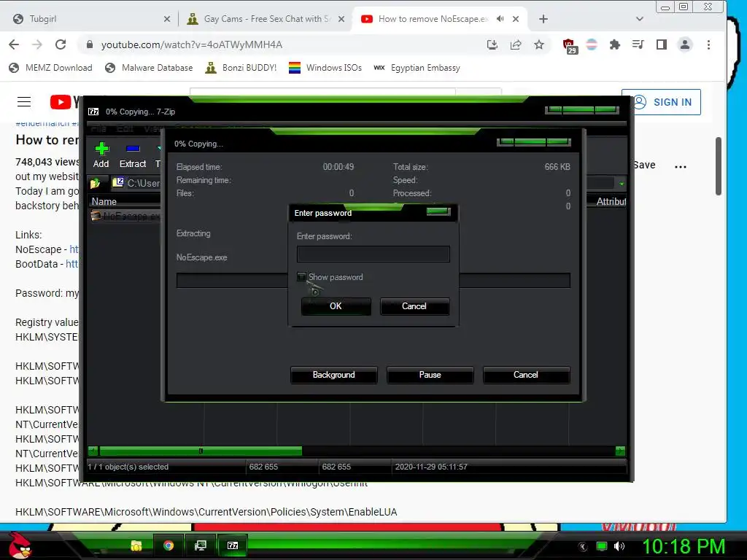Click the Angry Birds start button
This screenshot has height=560, width=747.
[x=20, y=545]
